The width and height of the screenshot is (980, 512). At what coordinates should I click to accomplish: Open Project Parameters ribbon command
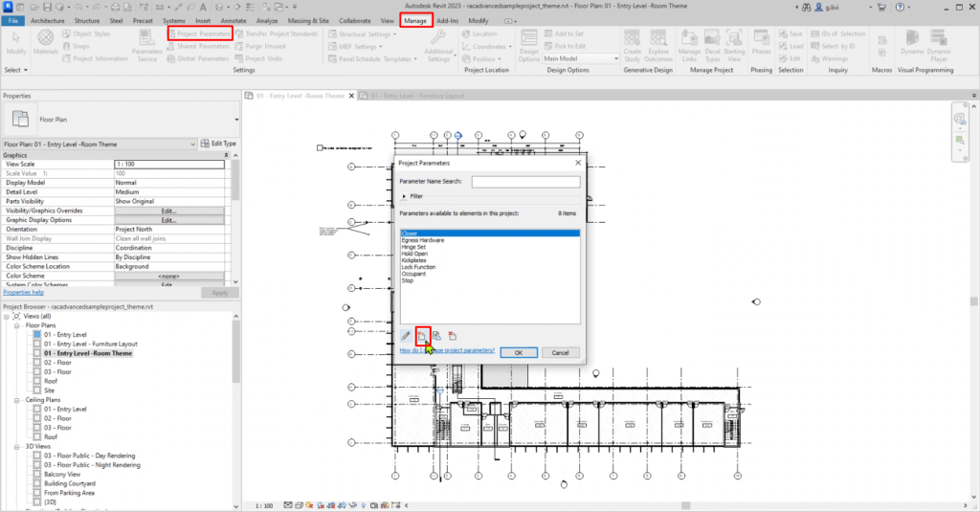coord(200,33)
